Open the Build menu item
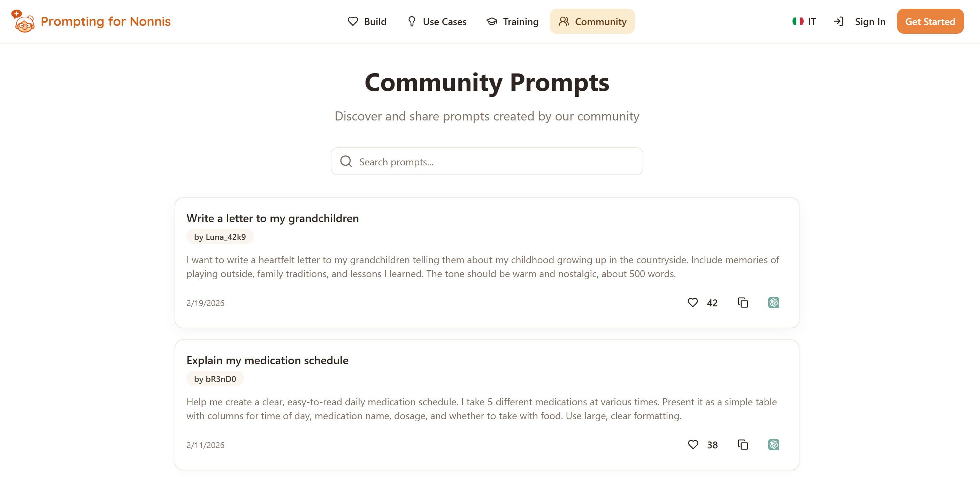 pyautogui.click(x=367, y=22)
